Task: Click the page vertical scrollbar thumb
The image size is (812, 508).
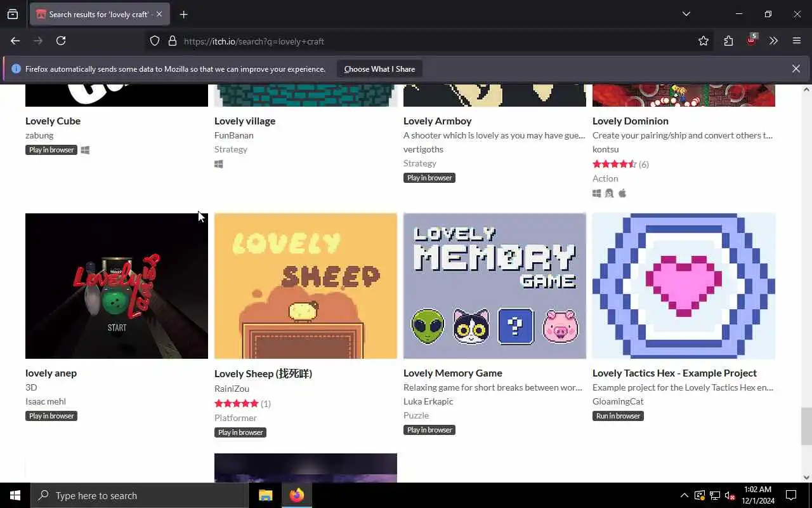Action: [x=806, y=426]
